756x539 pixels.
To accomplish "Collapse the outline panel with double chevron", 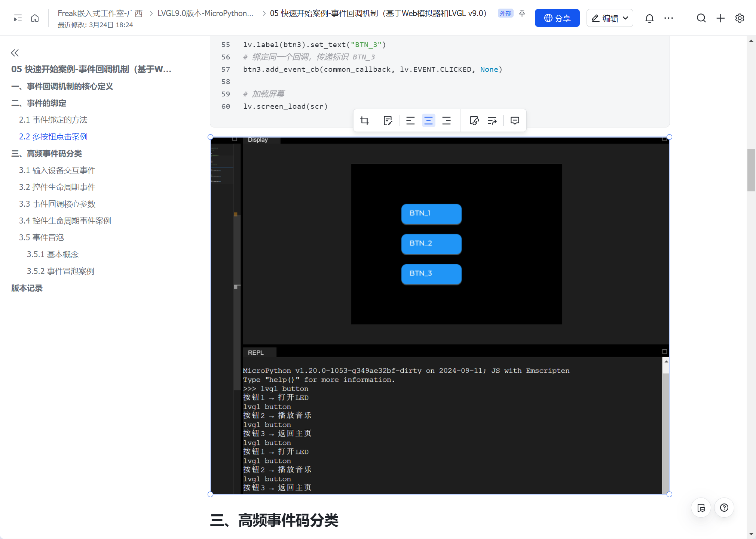I will point(15,53).
